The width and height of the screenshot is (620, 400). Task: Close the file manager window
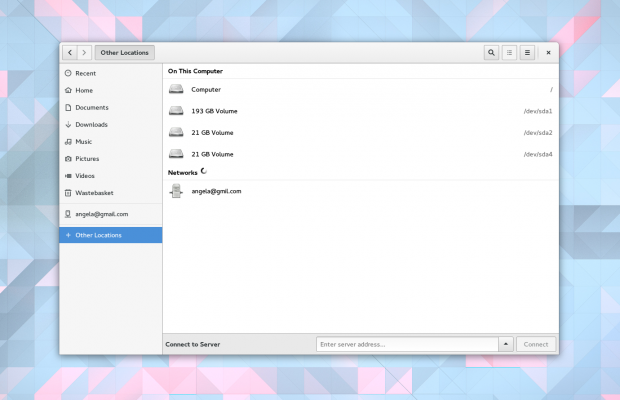548,53
